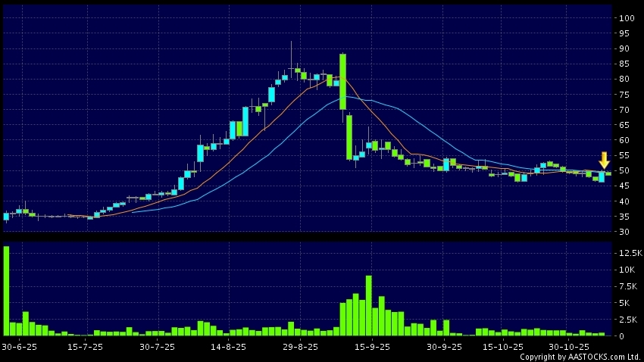Select the large green candlestick in early September
644x362 pixels.
point(343,82)
